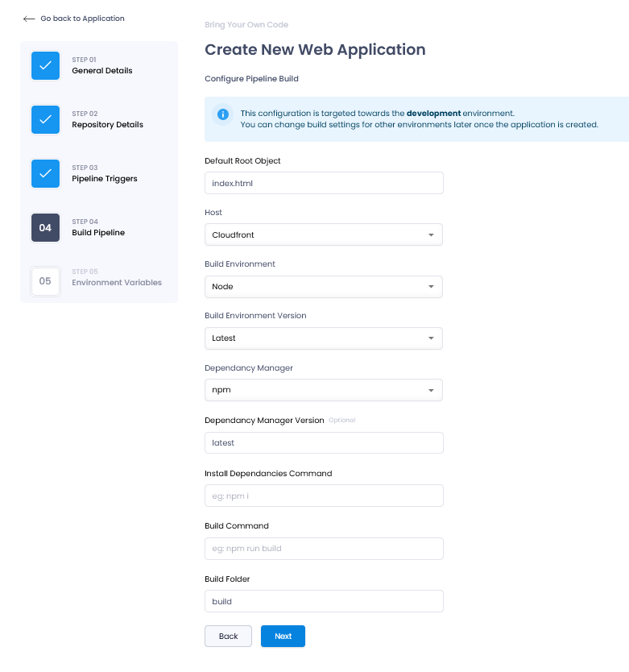The image size is (629, 672).
Task: Select the Build Command text field
Action: (x=324, y=549)
